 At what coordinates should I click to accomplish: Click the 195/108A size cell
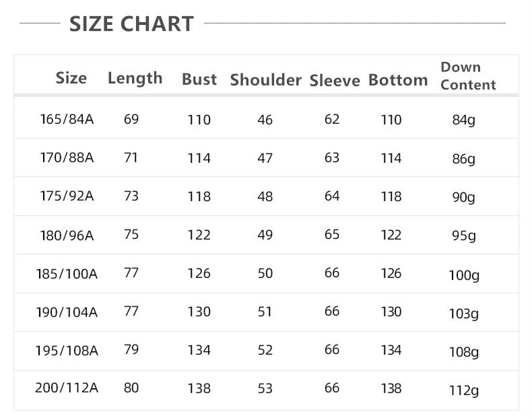coord(67,351)
